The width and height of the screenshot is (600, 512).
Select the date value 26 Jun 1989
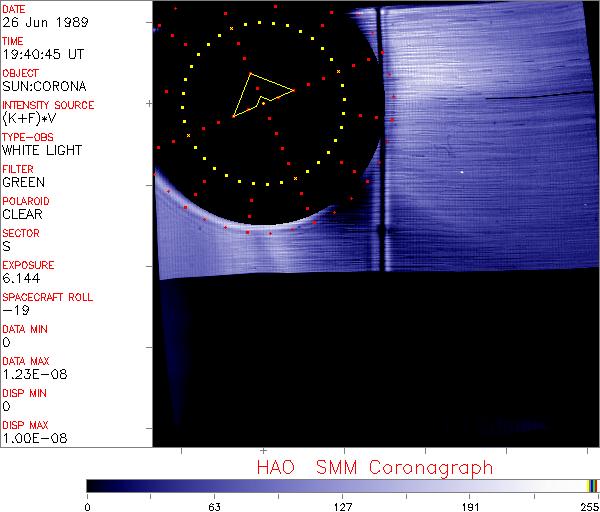click(x=36, y=22)
